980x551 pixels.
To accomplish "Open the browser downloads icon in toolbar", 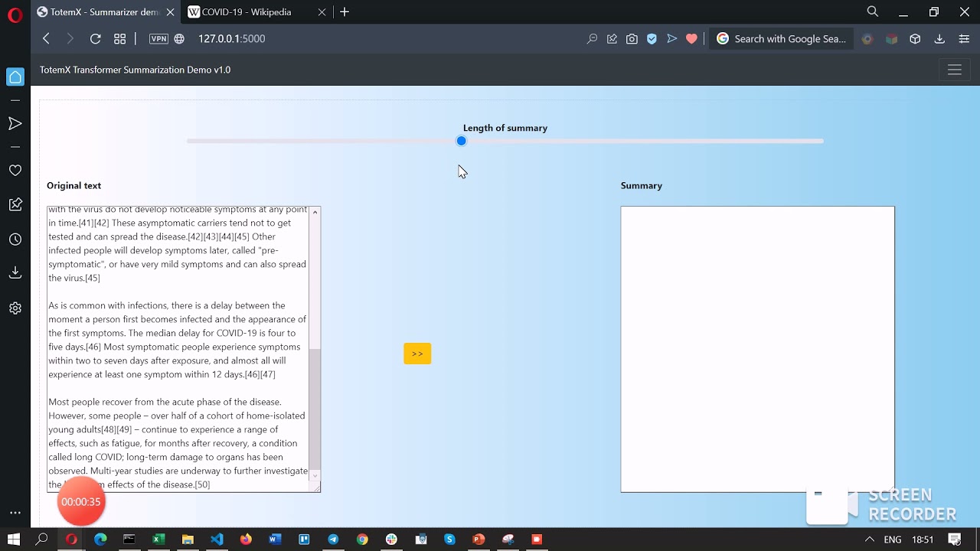I will pyautogui.click(x=939, y=38).
